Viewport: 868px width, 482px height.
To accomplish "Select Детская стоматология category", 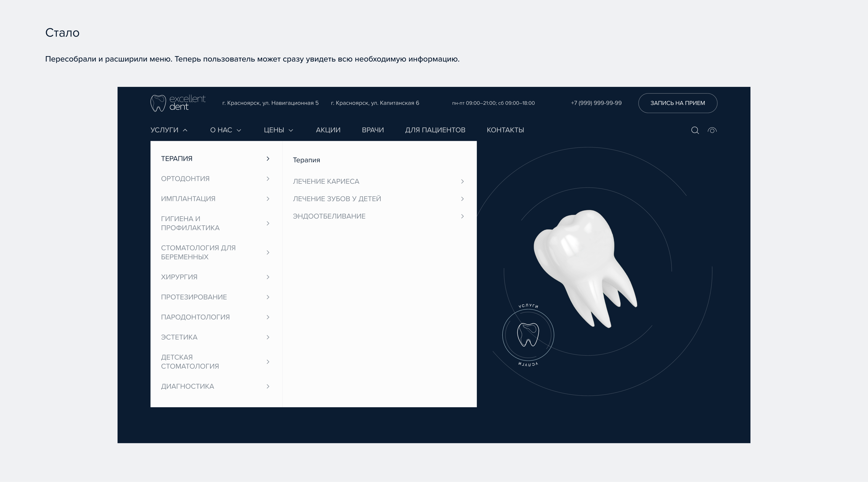I will [216, 362].
